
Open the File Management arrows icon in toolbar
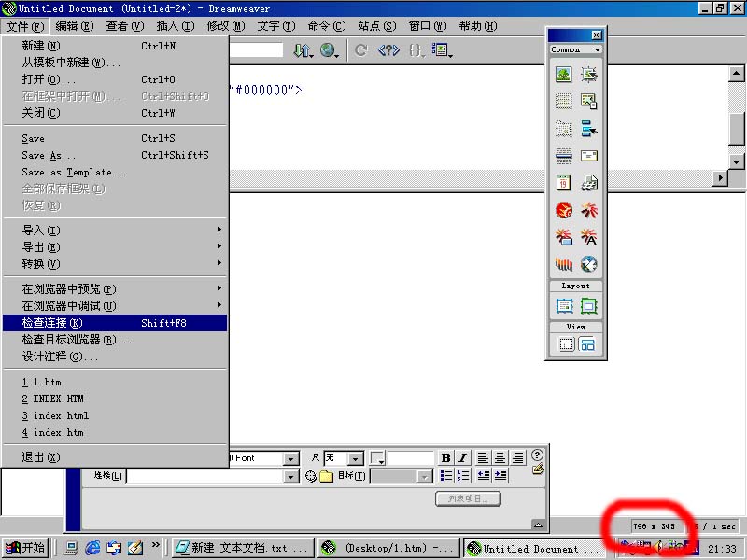tap(303, 50)
